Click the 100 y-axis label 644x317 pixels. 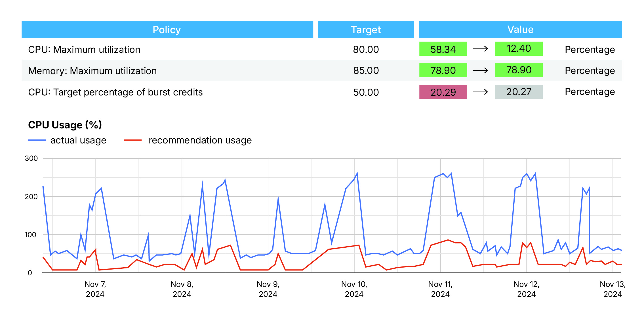[x=31, y=235]
